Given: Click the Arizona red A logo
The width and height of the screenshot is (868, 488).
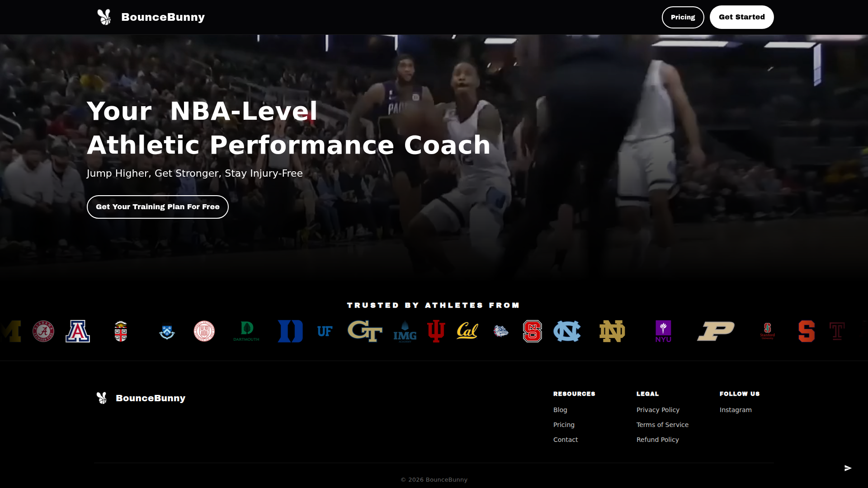Looking at the screenshot, I should (x=78, y=331).
